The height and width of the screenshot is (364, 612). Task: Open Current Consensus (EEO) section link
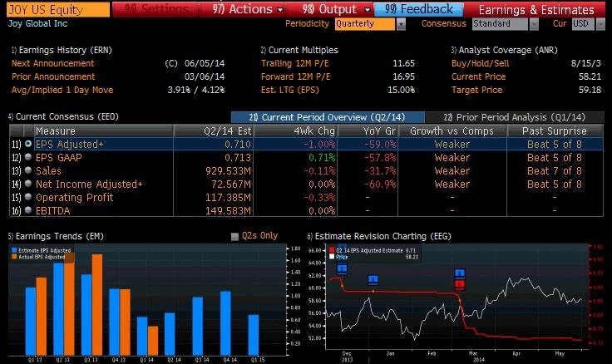point(63,116)
